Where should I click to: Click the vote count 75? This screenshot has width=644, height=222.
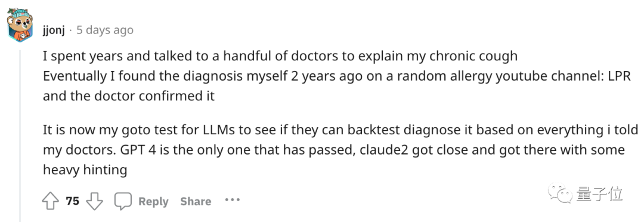[x=72, y=201]
